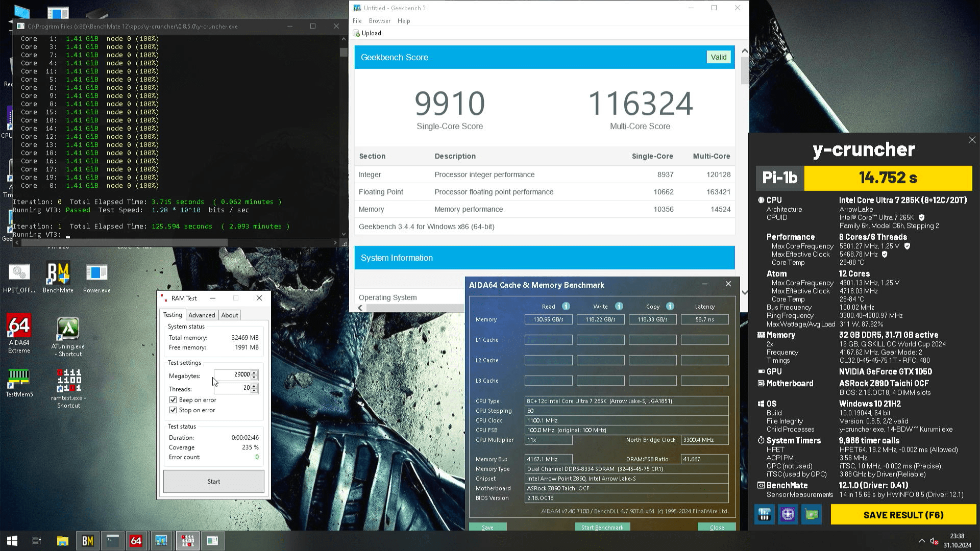Toggle the Stop on error checkbox
Image resolution: width=980 pixels, height=551 pixels.
(173, 410)
